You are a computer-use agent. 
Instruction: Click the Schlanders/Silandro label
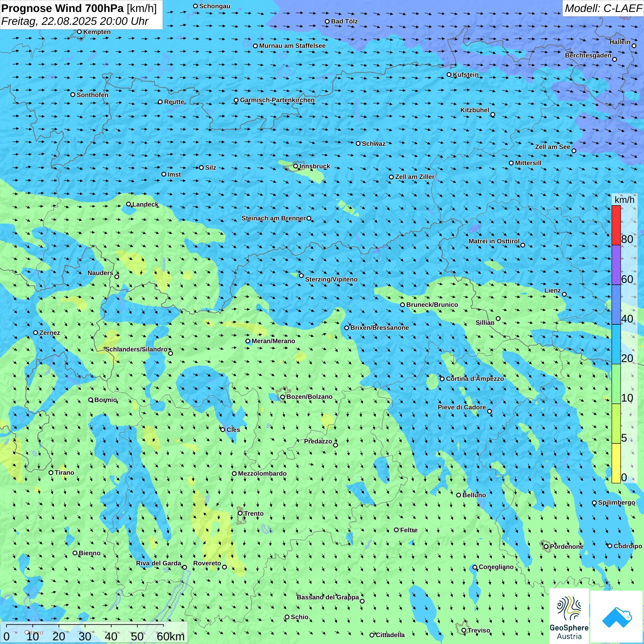[137, 349]
